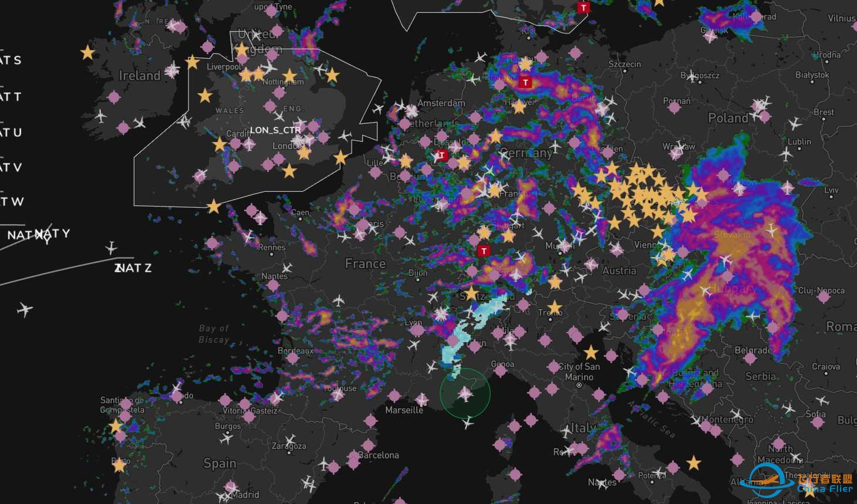Click the pink airport marker near Cluj-Napoca
The width and height of the screenshot is (857, 504).
click(x=824, y=296)
